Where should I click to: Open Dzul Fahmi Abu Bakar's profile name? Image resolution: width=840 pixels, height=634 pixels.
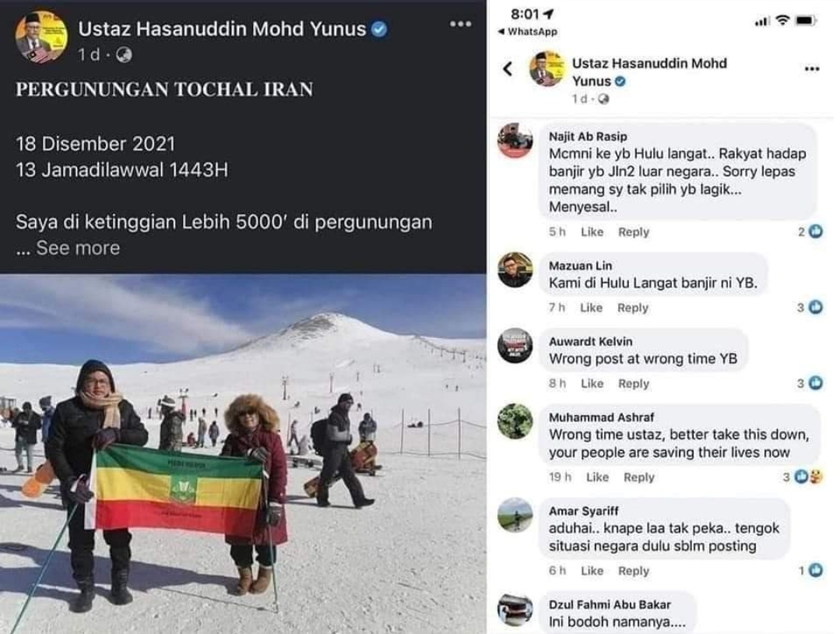(610, 604)
